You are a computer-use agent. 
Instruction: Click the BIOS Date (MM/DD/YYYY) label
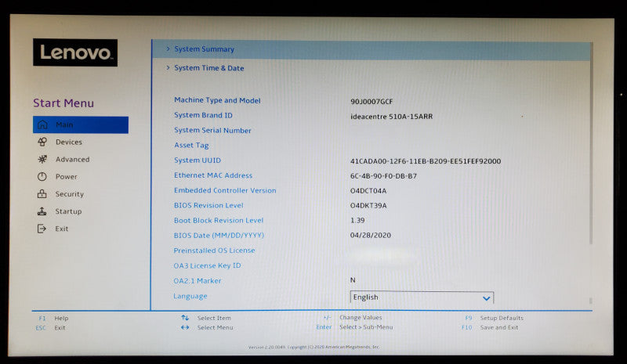[x=219, y=236]
